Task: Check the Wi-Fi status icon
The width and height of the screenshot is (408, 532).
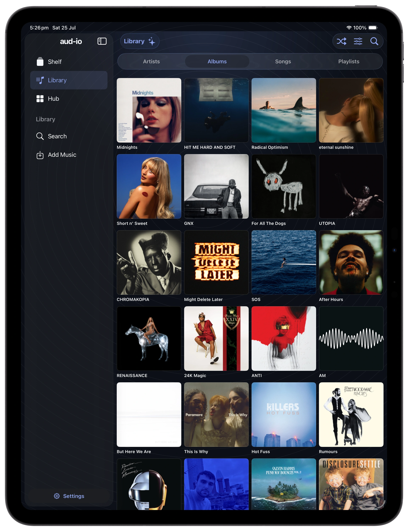Action: pyautogui.click(x=349, y=28)
